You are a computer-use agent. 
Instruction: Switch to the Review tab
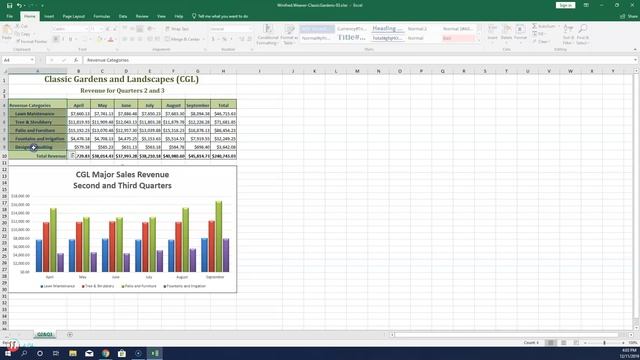click(x=142, y=16)
